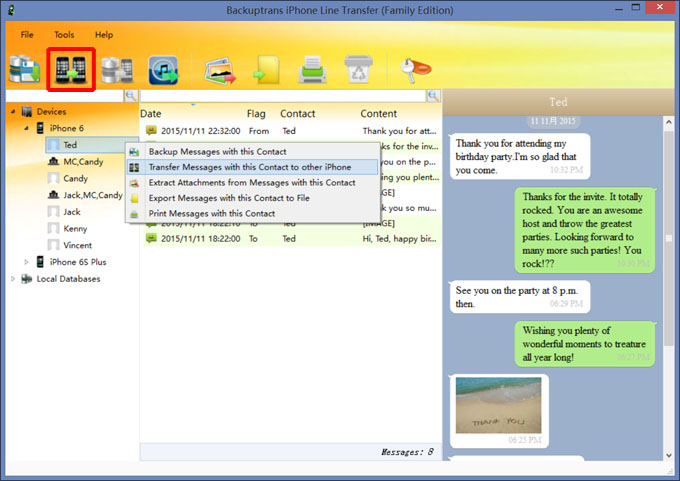The height and width of the screenshot is (481, 680).
Task: Choose Extract Attachments from Messages with this Contact
Action: (x=252, y=183)
